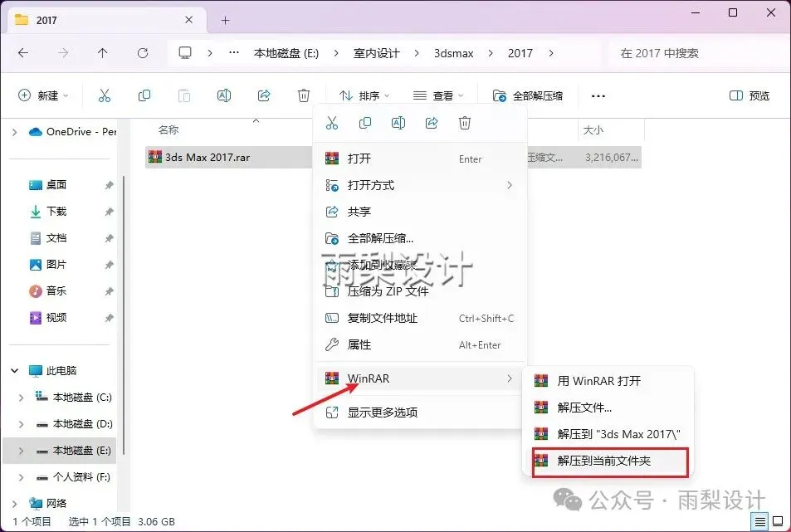
Task: Click the Paste icon in the toolbar
Action: pos(184,95)
